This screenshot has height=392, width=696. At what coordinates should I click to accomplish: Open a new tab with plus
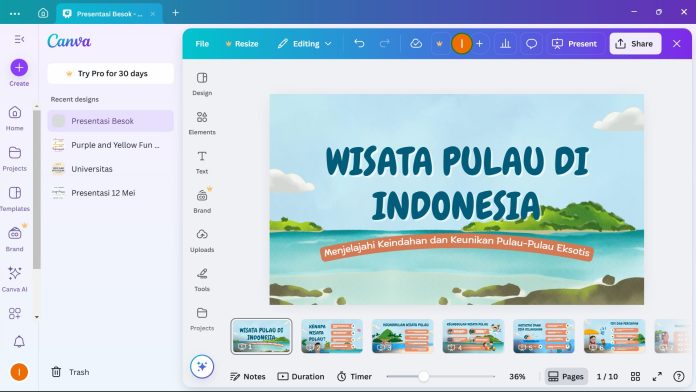(175, 13)
